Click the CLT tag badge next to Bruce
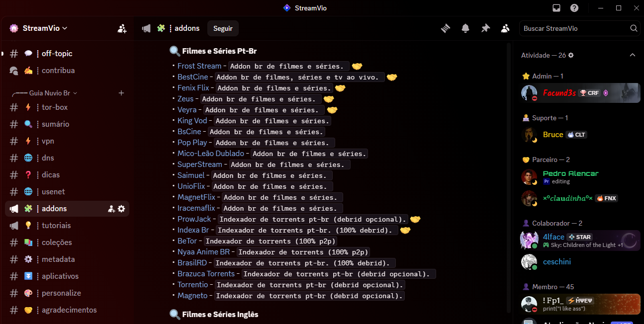 (x=576, y=135)
